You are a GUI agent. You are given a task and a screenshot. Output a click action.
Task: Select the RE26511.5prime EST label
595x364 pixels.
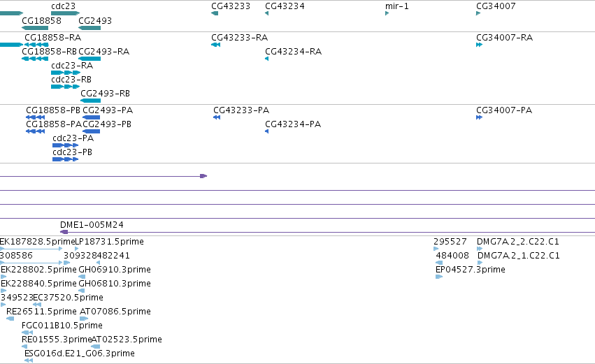tap(41, 312)
